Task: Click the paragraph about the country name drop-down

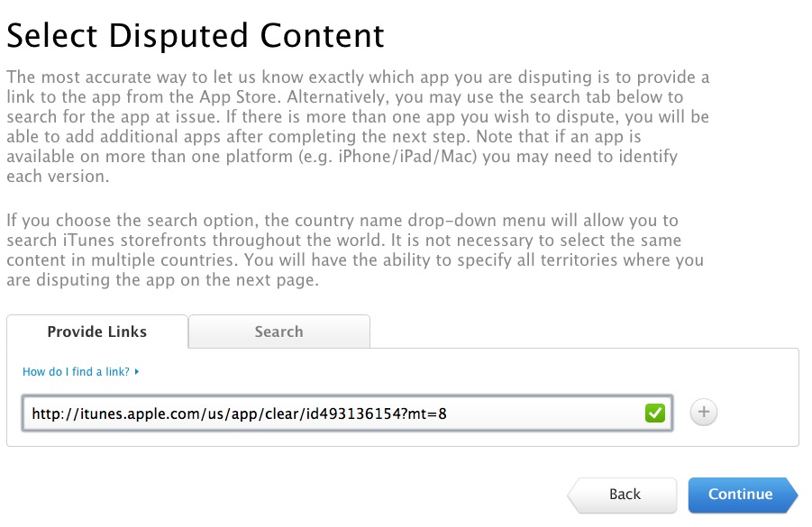Action: (355, 250)
